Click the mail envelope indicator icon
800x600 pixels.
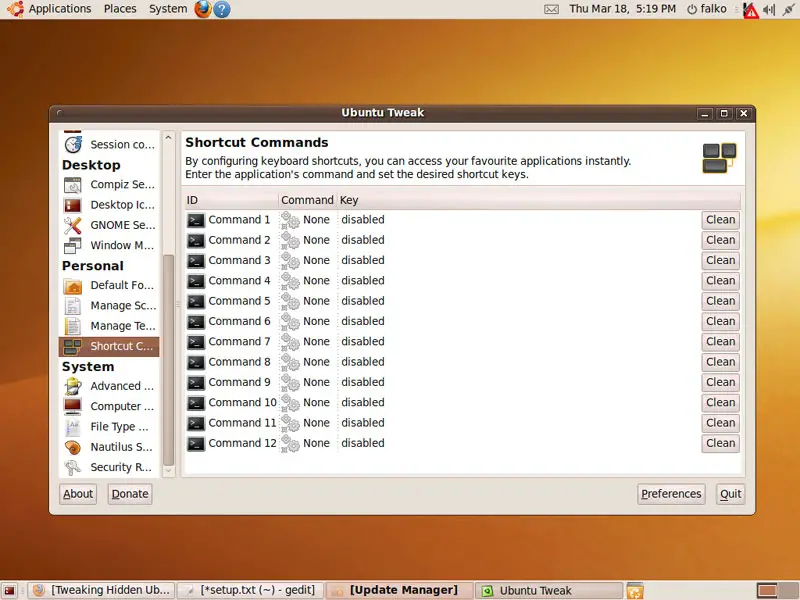[552, 9]
